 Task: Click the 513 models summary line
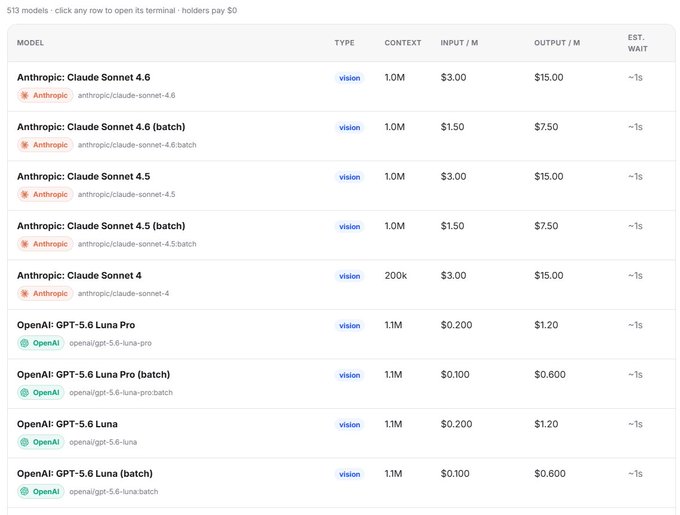coord(122,10)
